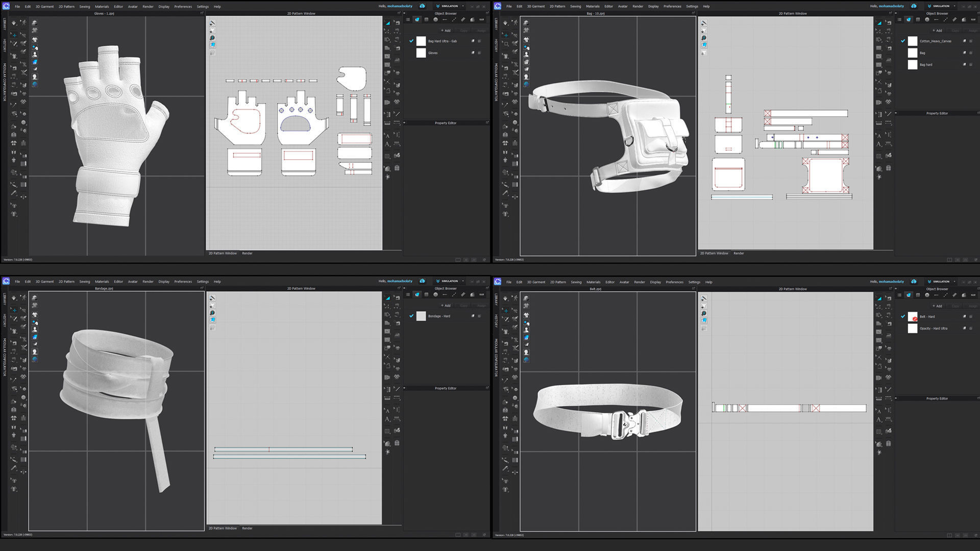Select the blue Select/Move tool in Bag window

pyautogui.click(x=505, y=35)
